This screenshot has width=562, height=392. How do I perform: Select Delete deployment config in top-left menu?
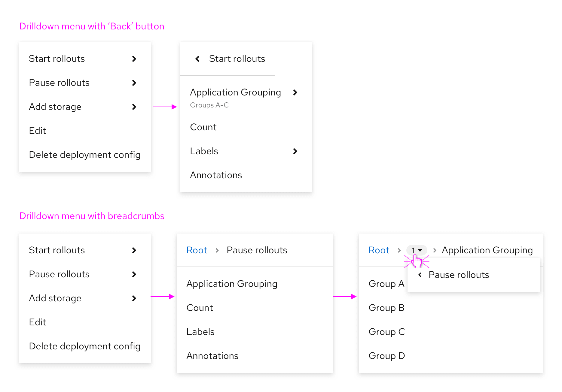pos(84,155)
